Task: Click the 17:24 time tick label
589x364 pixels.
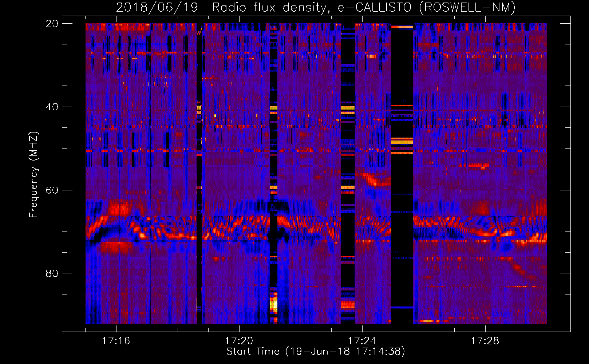Action: (x=362, y=341)
